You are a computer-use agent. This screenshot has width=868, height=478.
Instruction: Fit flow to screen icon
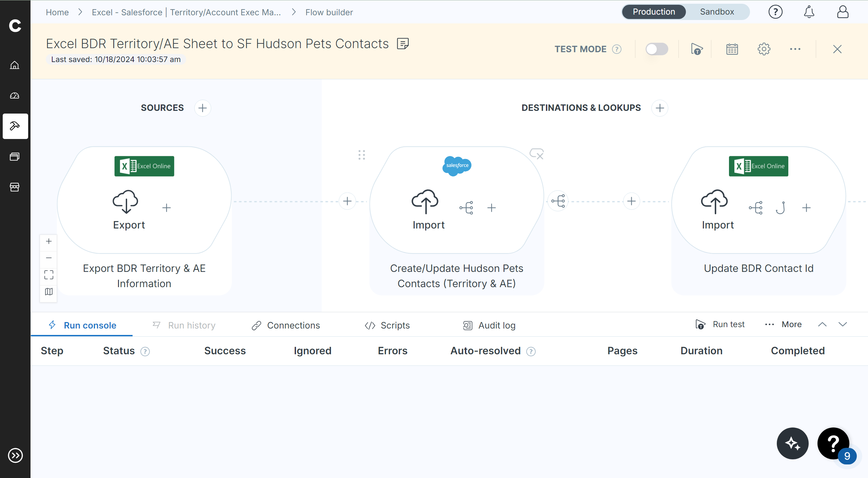49,275
